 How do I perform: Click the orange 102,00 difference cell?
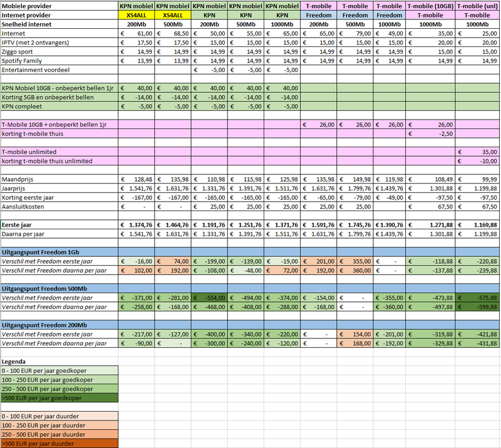coord(137,271)
